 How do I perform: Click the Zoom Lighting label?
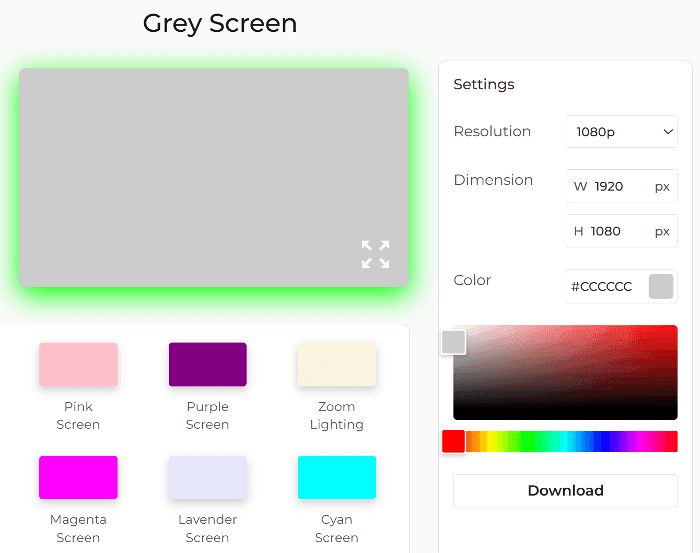337,416
